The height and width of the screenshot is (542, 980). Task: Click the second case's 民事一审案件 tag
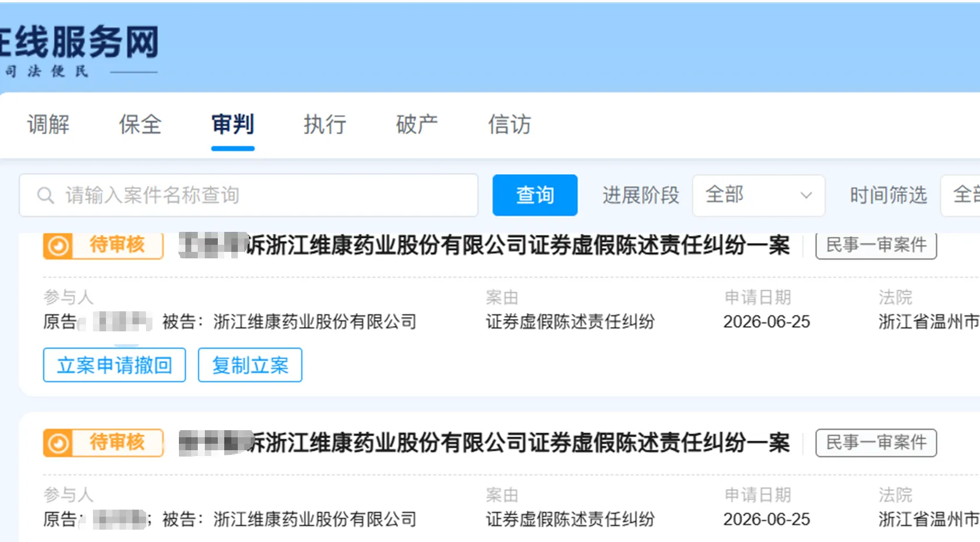(x=876, y=443)
